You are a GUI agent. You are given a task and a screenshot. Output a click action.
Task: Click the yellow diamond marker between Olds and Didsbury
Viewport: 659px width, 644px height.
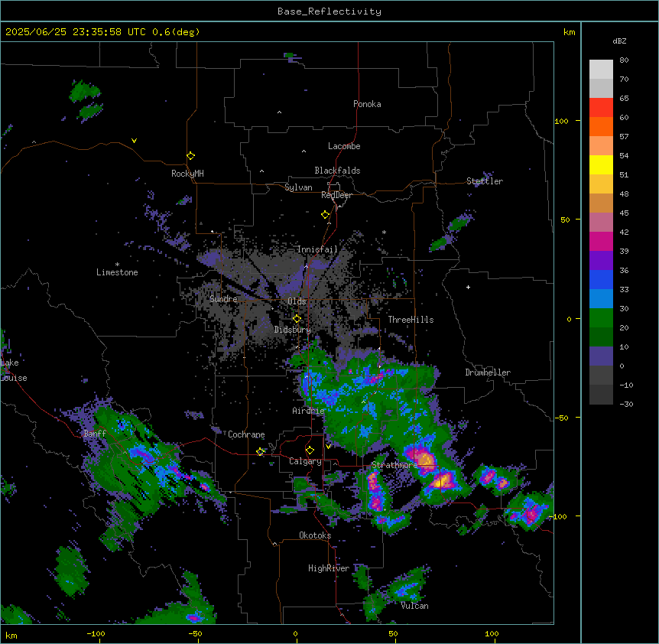(x=297, y=319)
